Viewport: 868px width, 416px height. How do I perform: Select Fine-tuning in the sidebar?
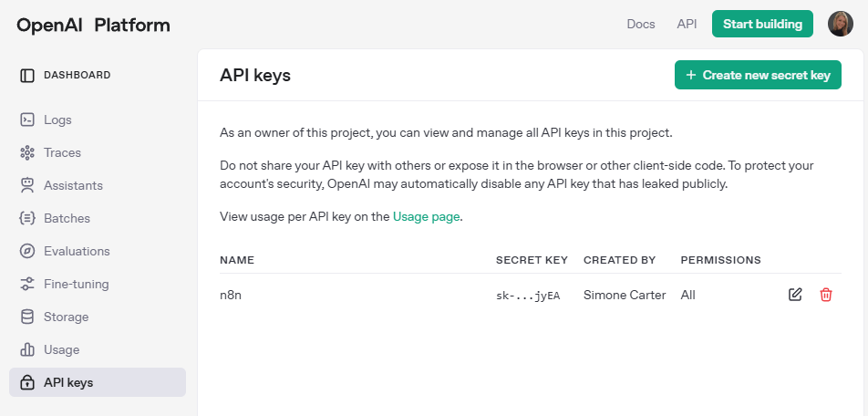coord(76,284)
